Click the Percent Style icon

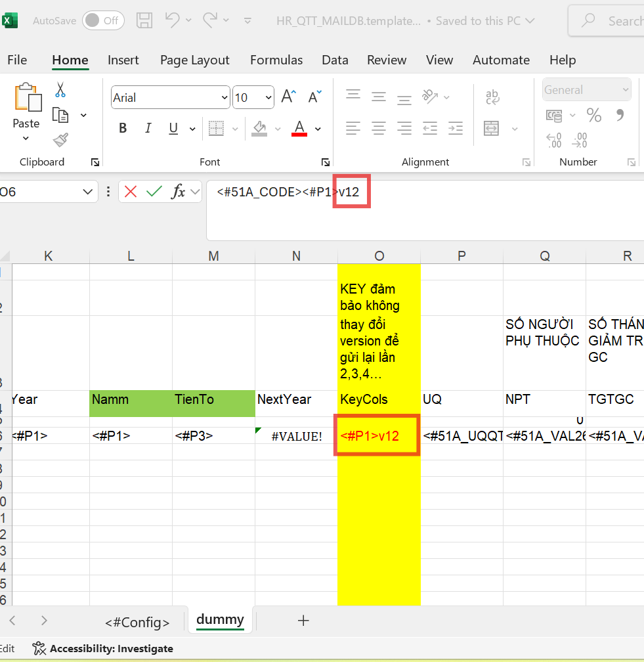594,116
